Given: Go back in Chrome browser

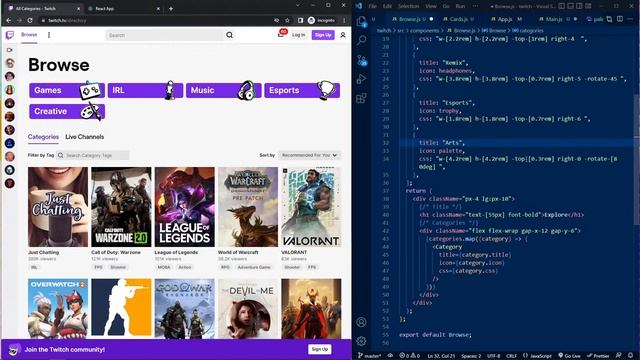Looking at the screenshot, I should click(9, 20).
